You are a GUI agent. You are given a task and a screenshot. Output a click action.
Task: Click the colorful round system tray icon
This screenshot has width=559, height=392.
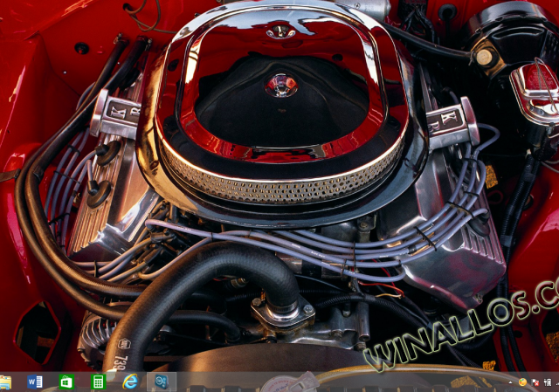[522, 382]
